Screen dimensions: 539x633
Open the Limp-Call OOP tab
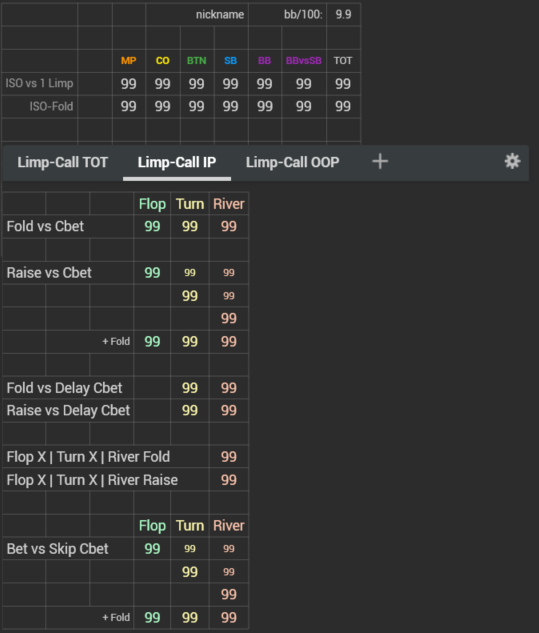click(292, 162)
